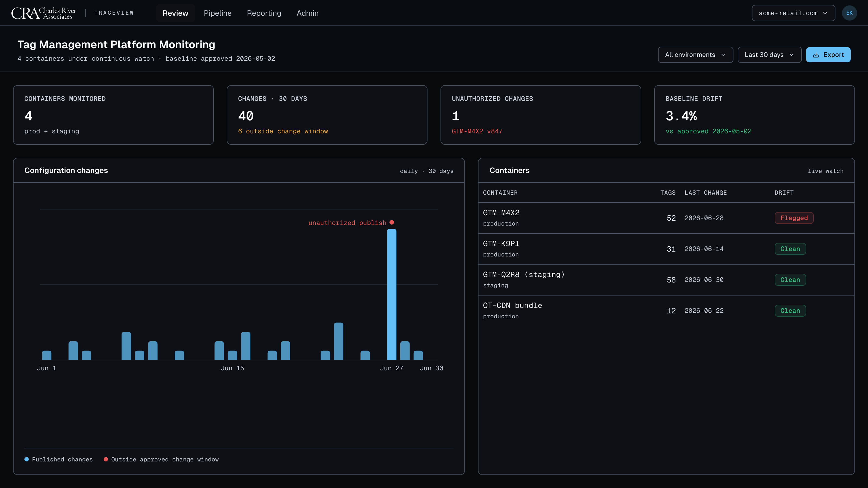Click the prod + staging subtext

coord(52,131)
